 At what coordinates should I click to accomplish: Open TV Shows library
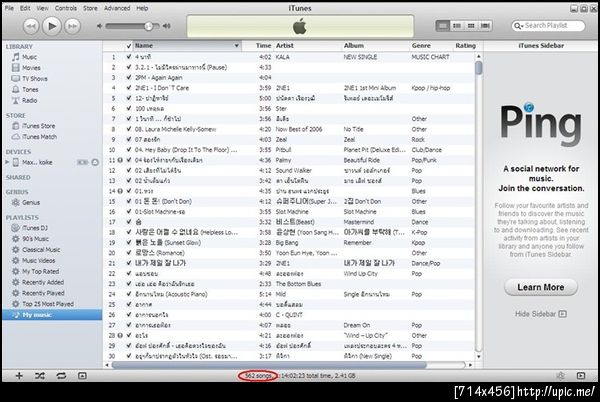coord(34,78)
